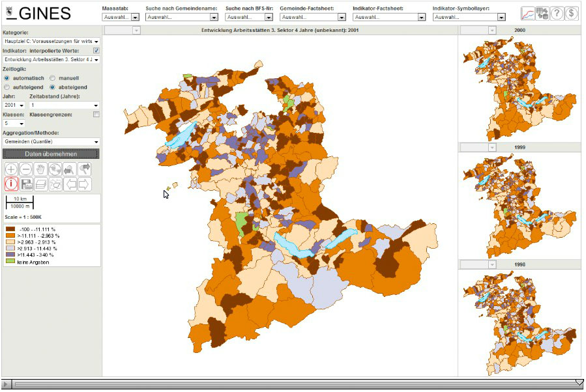The height and width of the screenshot is (392, 586).
Task: Toggle the interpolierte Werte checkbox
Action: [x=96, y=51]
